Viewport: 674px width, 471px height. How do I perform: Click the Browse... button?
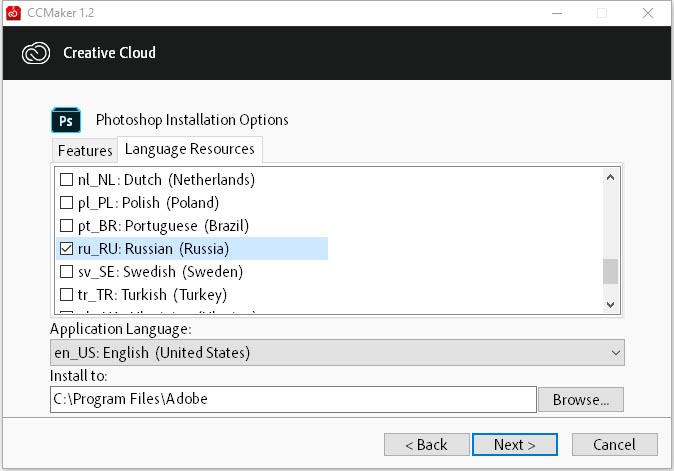(x=581, y=400)
